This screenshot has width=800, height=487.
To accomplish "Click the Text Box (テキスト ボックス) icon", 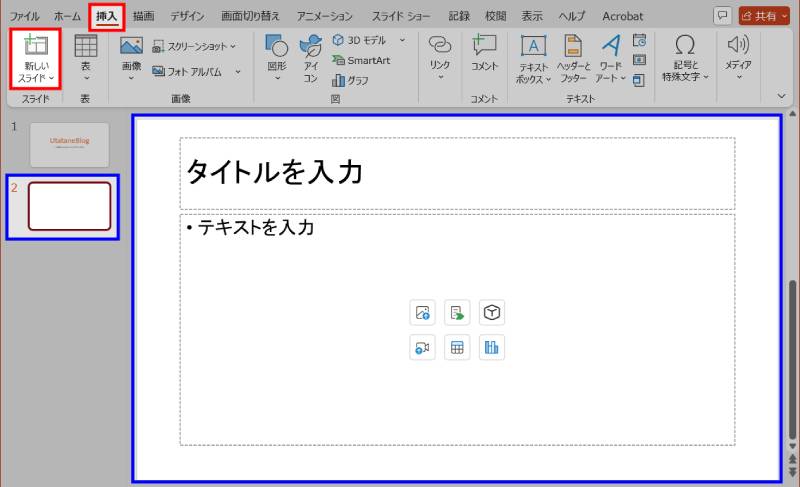I will click(x=533, y=46).
